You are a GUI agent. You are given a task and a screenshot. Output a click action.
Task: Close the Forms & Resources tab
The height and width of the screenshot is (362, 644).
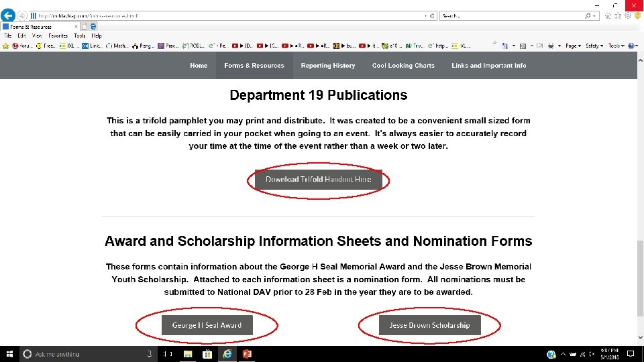76,27
